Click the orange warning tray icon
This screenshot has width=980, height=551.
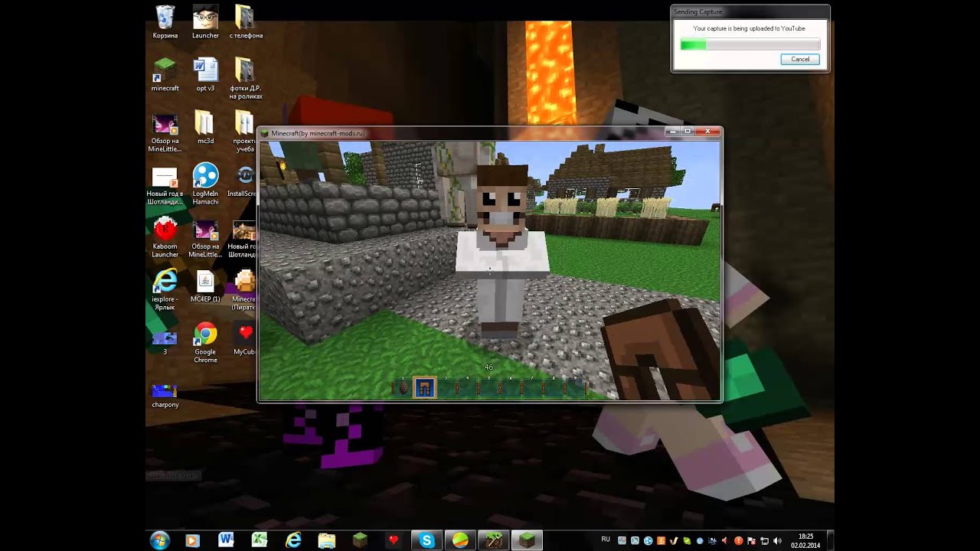click(738, 541)
